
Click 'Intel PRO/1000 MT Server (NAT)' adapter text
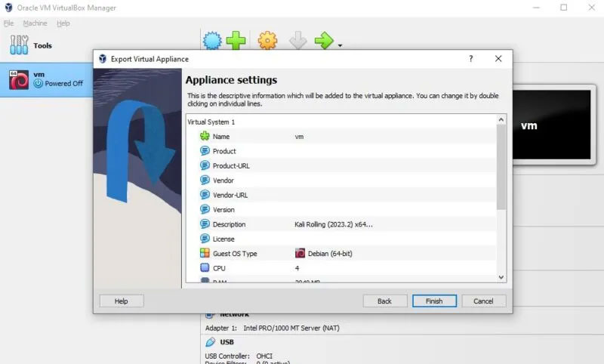click(x=291, y=329)
